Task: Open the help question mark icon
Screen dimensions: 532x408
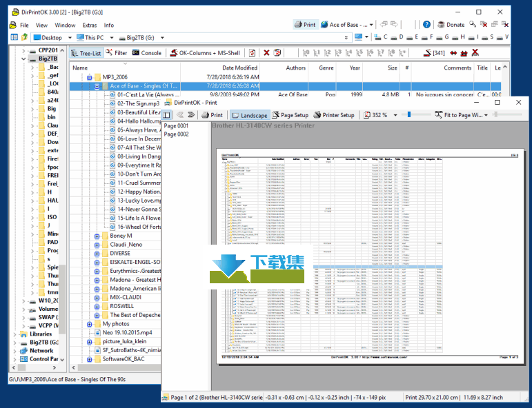Action: tap(426, 25)
